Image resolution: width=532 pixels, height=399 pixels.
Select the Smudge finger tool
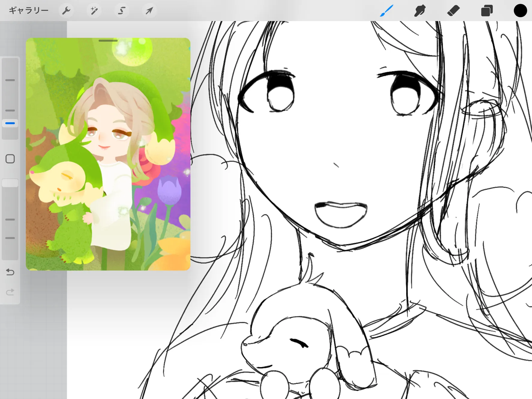pyautogui.click(x=420, y=11)
